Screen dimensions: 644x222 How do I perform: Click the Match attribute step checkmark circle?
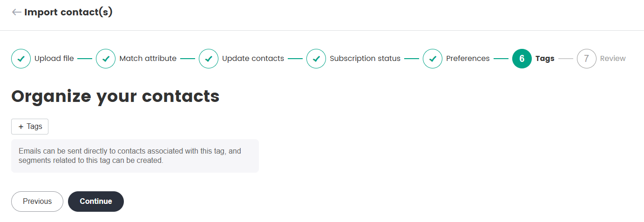(106, 59)
